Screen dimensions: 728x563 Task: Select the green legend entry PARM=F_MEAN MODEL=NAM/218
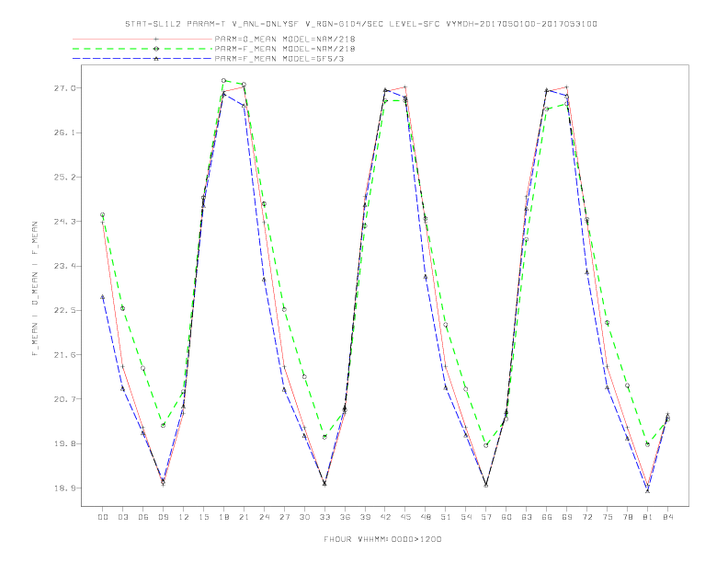[285, 49]
